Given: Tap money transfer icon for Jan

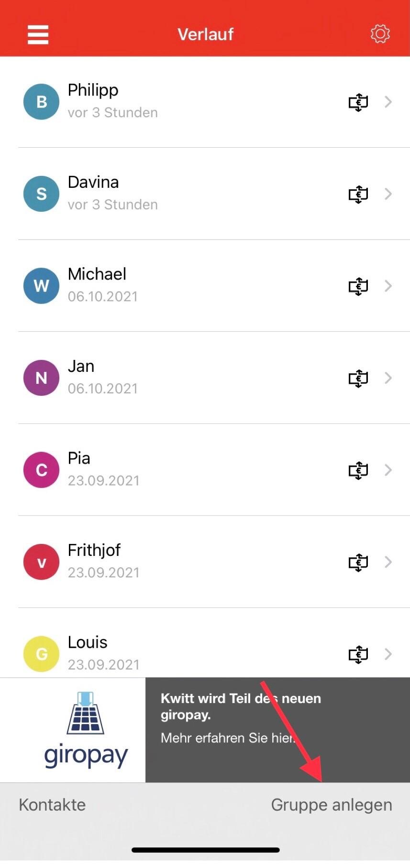Looking at the screenshot, I should tap(358, 378).
